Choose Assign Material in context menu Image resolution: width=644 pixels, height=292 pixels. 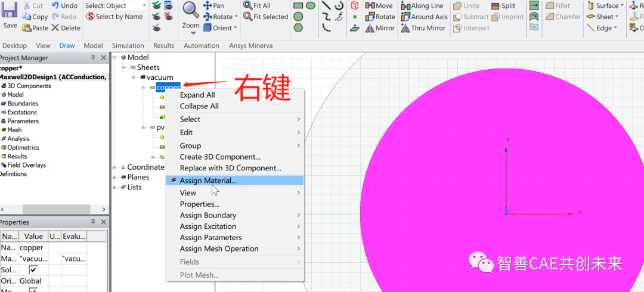[x=234, y=181]
